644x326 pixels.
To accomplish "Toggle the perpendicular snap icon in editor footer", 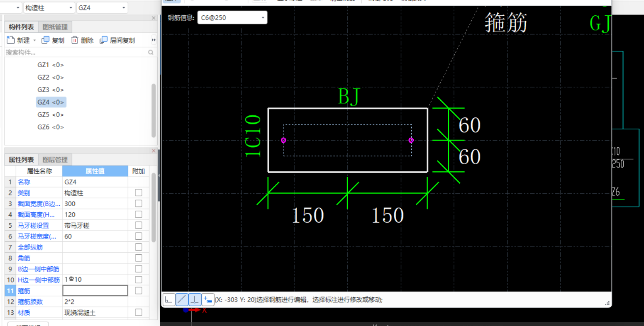I will click(195, 299).
